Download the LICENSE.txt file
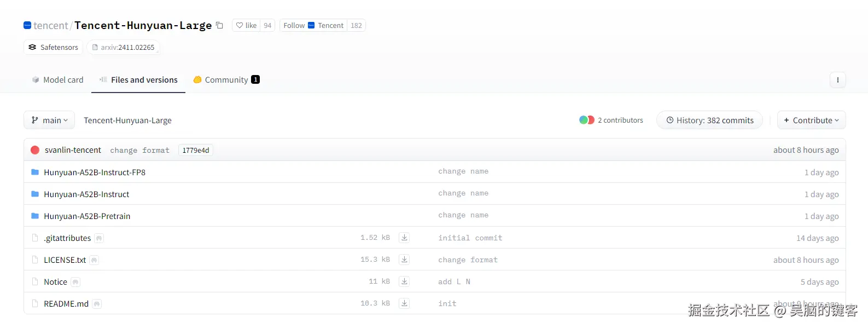 click(404, 260)
